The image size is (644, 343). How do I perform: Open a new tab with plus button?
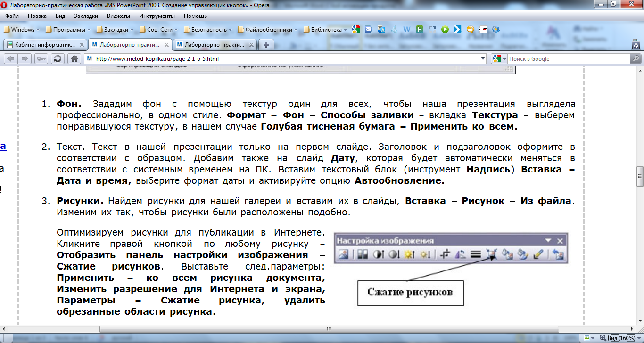(266, 45)
